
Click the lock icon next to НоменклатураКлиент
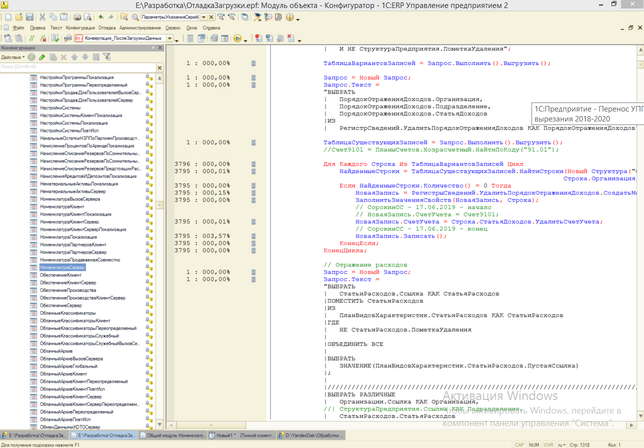tap(148, 205)
